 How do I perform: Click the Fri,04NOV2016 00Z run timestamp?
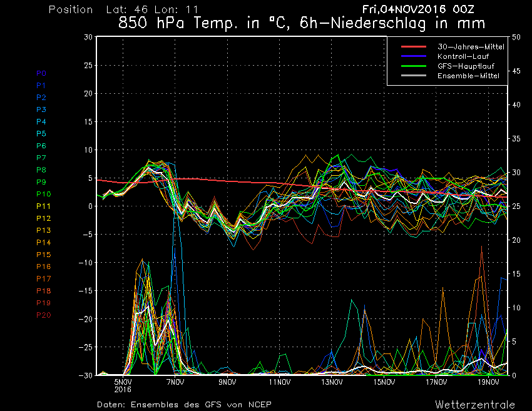[422, 9]
